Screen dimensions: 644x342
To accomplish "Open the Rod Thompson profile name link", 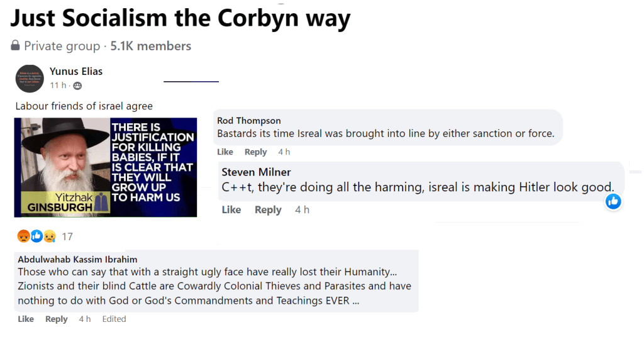I will coord(249,120).
